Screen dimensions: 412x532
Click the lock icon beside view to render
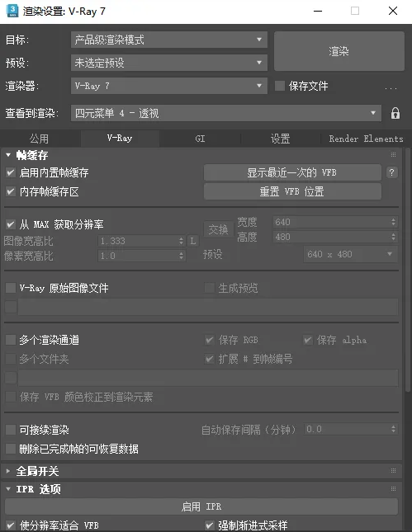[395, 113]
